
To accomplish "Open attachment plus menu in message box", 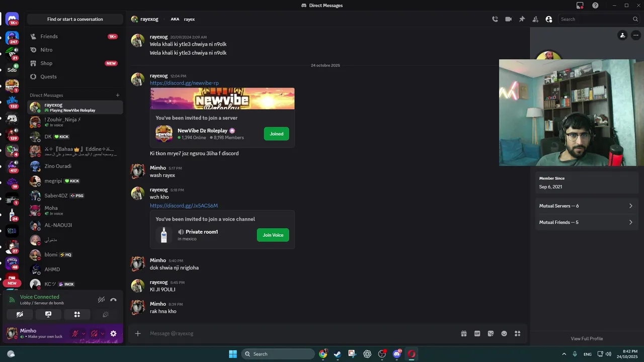I will [x=138, y=333].
